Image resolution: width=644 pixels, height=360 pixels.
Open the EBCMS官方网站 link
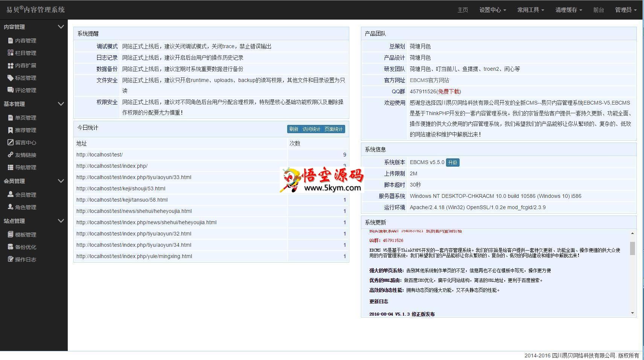pos(429,80)
